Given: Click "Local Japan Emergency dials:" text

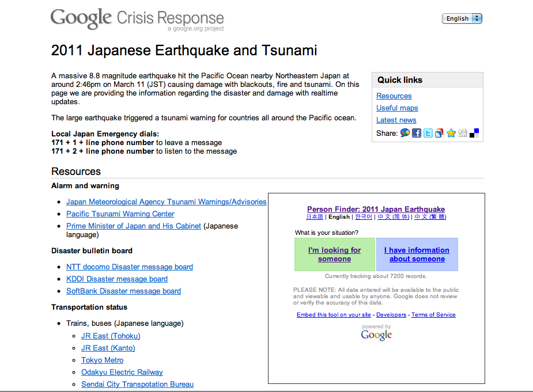Looking at the screenshot, I should [105, 134].
